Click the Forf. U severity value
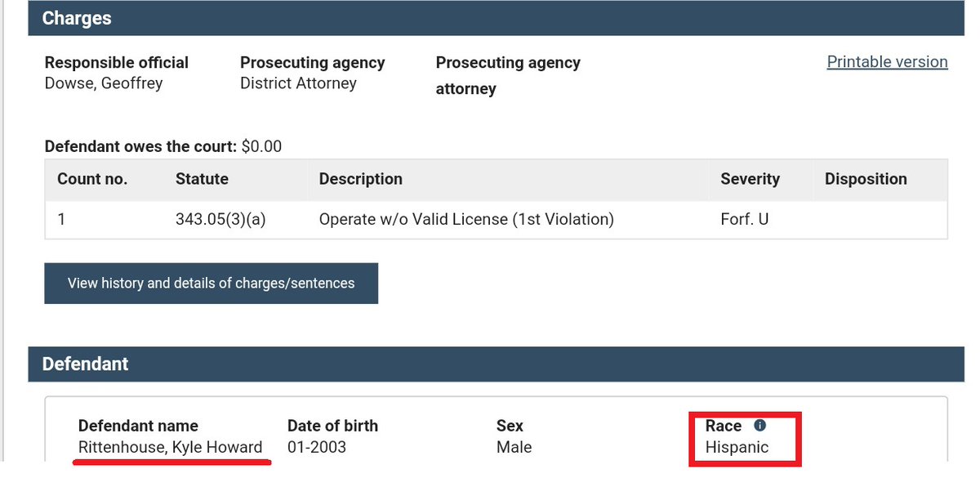This screenshot has height=478, width=980. [x=744, y=219]
